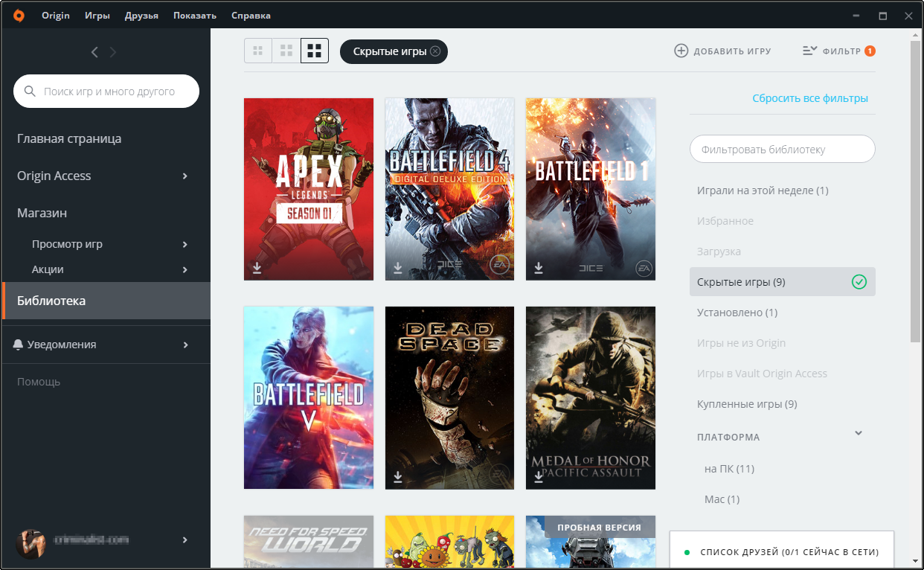Expand the Origin Access submenu
Screen dimensions: 924x570
(185, 176)
